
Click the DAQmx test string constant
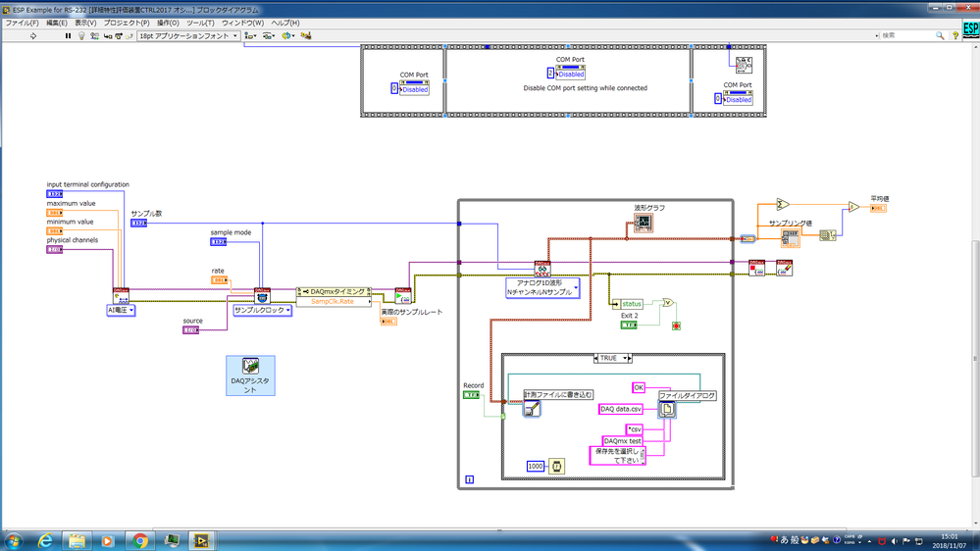(x=622, y=441)
